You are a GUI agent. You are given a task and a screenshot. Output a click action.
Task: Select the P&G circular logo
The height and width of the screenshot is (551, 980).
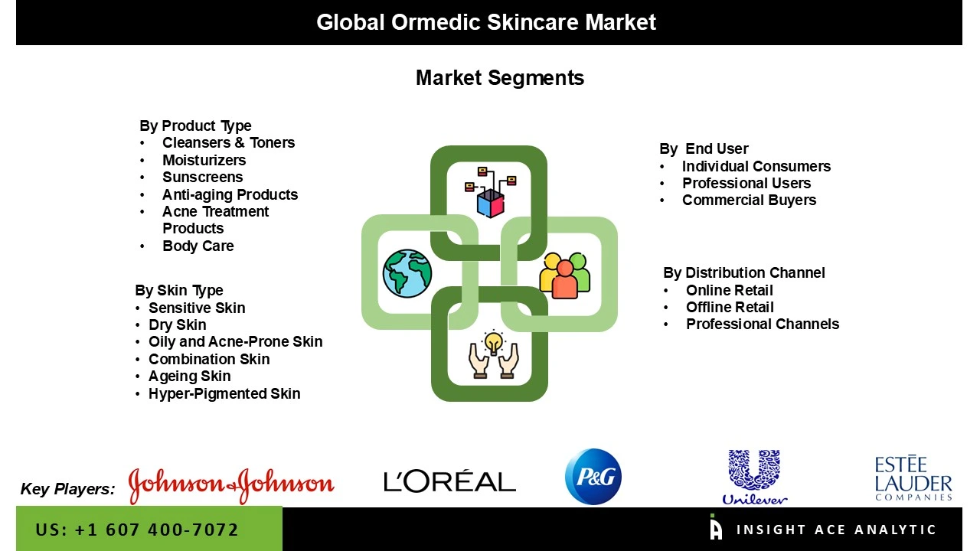[593, 476]
